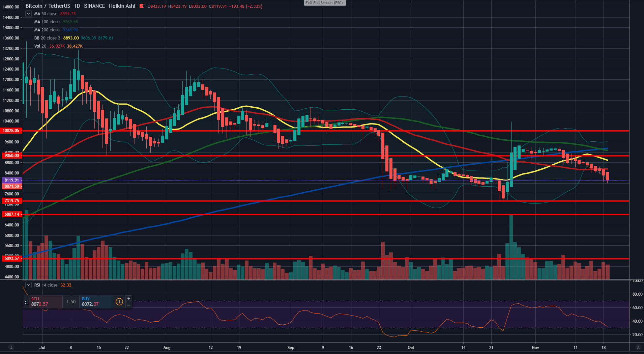Increase order quantity with the plus button
644x354 pixels.
128,299
